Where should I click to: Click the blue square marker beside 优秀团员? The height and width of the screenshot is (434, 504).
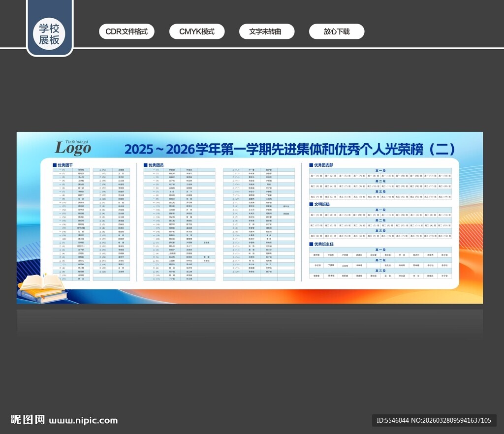coord(145,165)
